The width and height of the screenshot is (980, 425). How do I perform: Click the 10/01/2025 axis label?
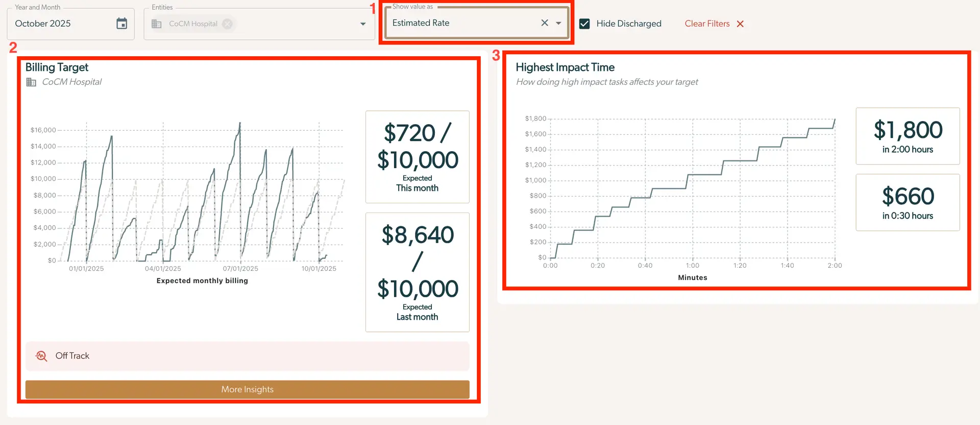319,269
